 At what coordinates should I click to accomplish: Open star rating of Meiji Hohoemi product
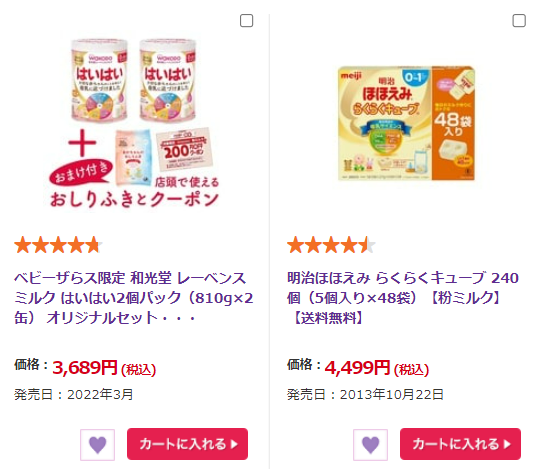click(x=331, y=245)
